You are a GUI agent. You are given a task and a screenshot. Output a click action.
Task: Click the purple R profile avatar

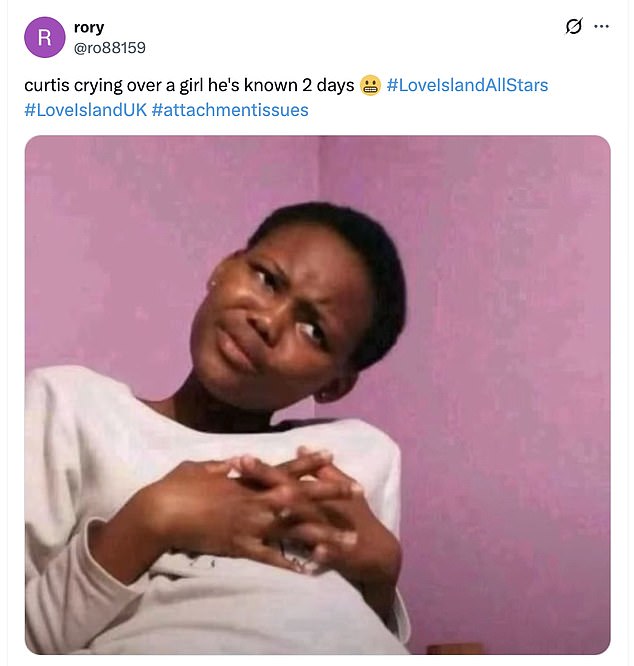click(x=45, y=37)
